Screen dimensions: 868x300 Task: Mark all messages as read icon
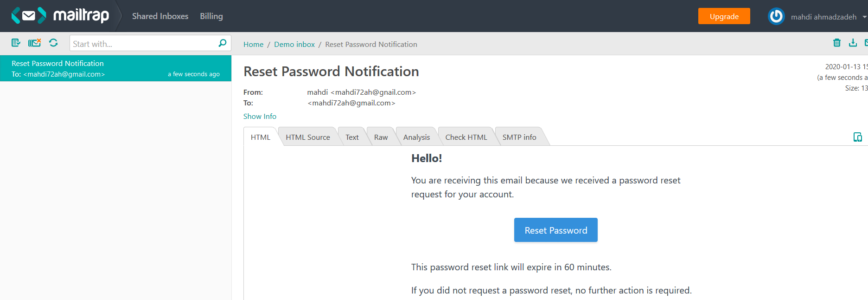point(16,43)
